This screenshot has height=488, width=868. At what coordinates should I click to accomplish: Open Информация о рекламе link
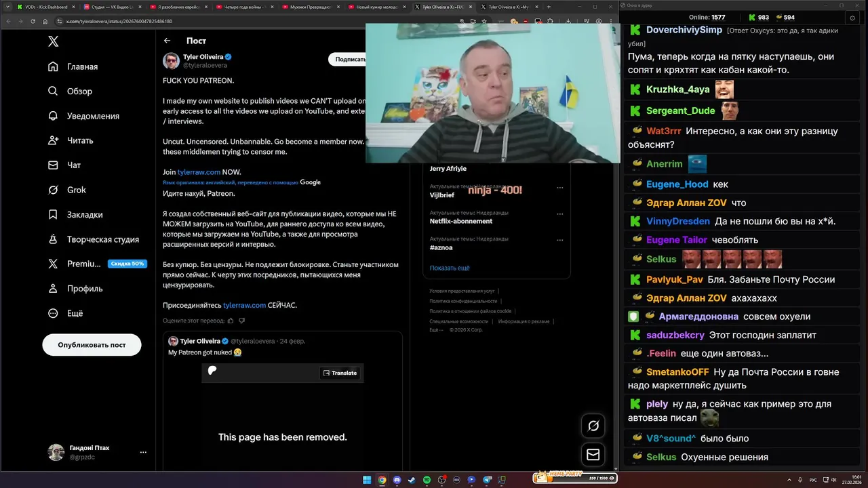pos(524,321)
